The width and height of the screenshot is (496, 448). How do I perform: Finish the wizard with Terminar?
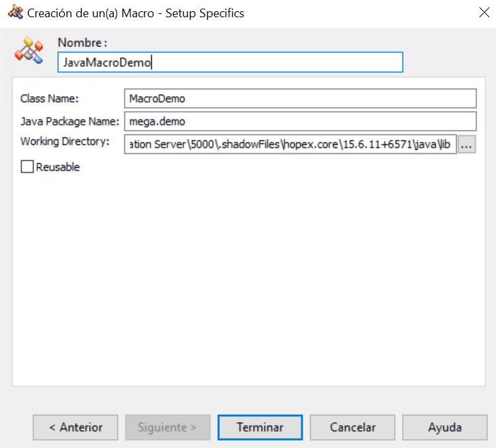click(x=260, y=427)
